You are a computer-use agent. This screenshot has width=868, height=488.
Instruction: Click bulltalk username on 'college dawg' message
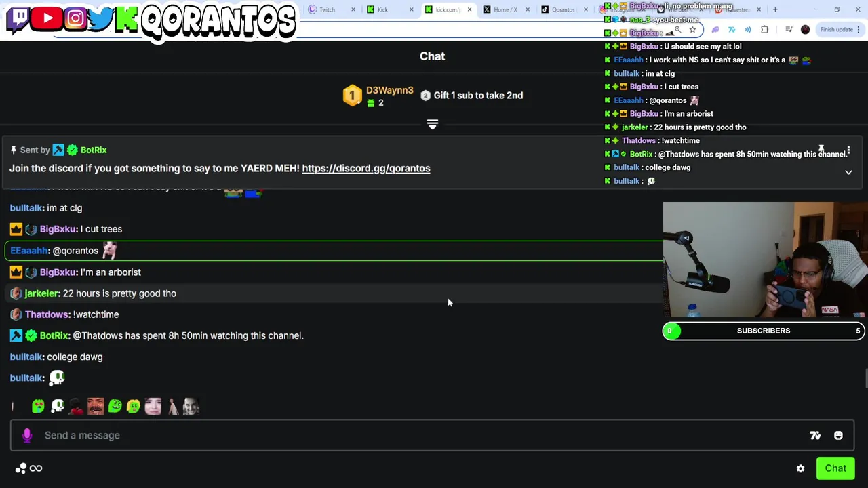point(26,357)
